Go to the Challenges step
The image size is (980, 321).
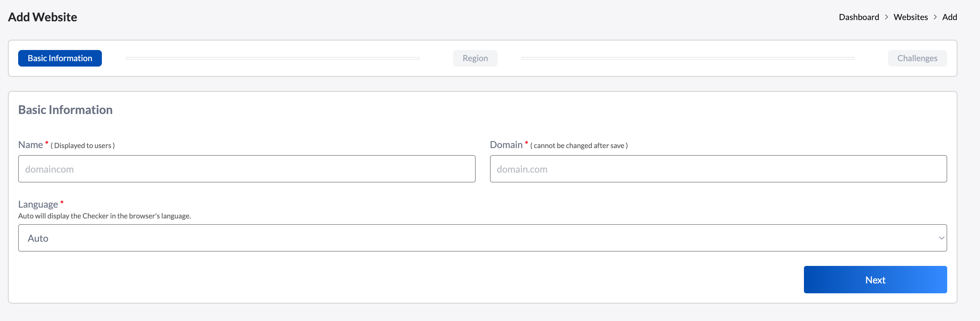tap(917, 58)
